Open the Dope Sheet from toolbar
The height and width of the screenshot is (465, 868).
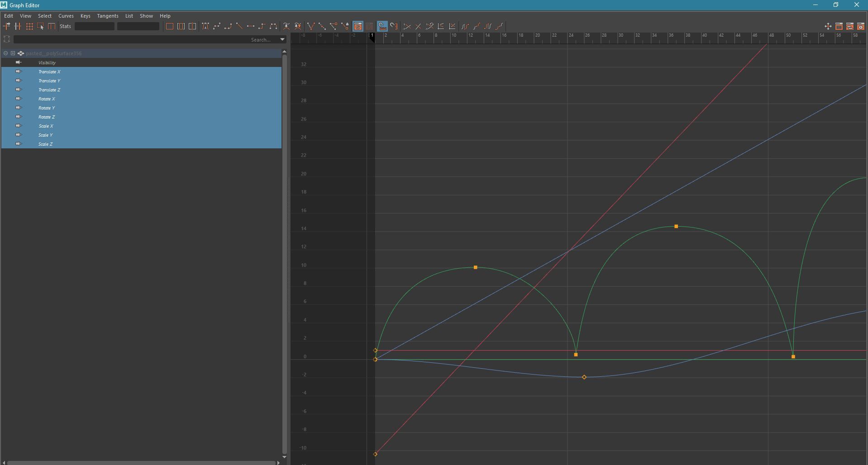839,26
